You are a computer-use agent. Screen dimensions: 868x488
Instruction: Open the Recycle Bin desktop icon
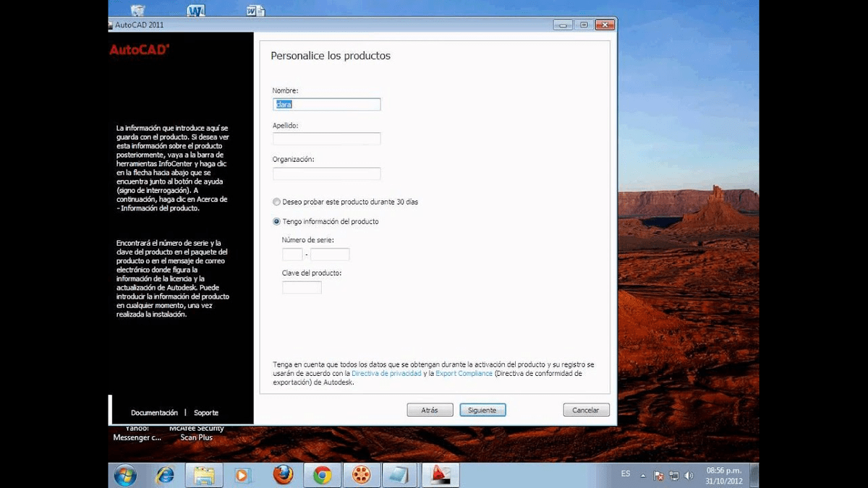[137, 10]
